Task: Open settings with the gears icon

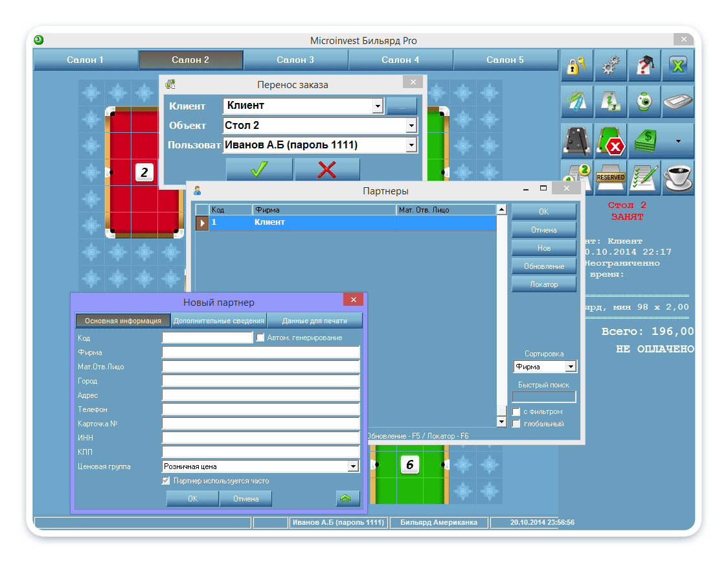Action: tap(610, 66)
